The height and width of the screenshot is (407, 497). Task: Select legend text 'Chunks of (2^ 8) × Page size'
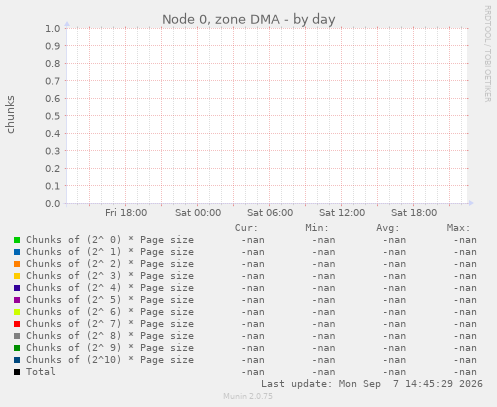pos(110,336)
